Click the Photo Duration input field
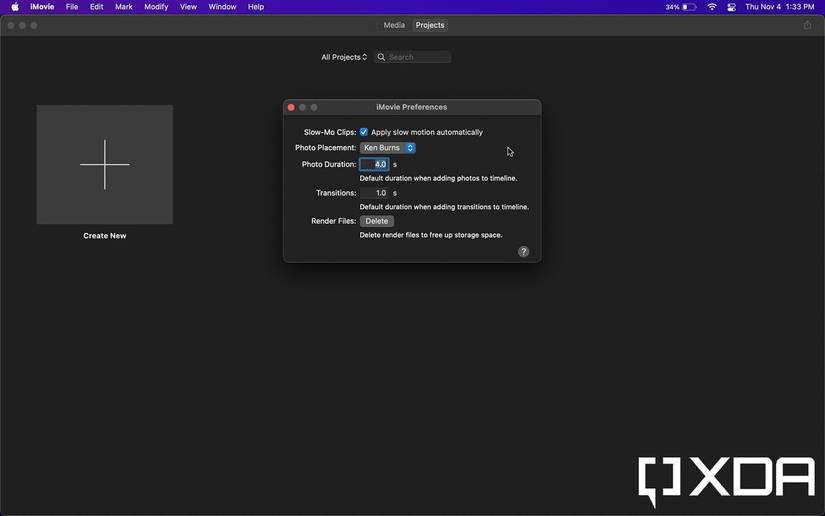Screen dimensions: 825x516 pyautogui.click(x=374, y=164)
